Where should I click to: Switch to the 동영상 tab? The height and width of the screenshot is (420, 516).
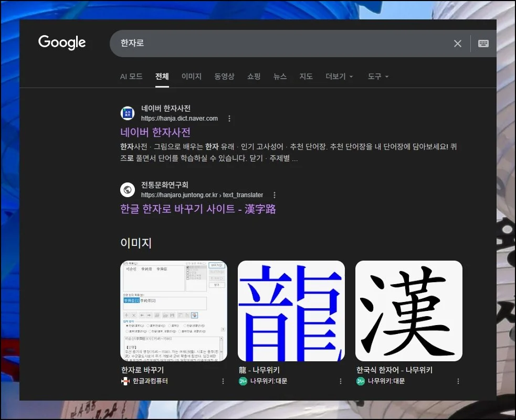(225, 76)
